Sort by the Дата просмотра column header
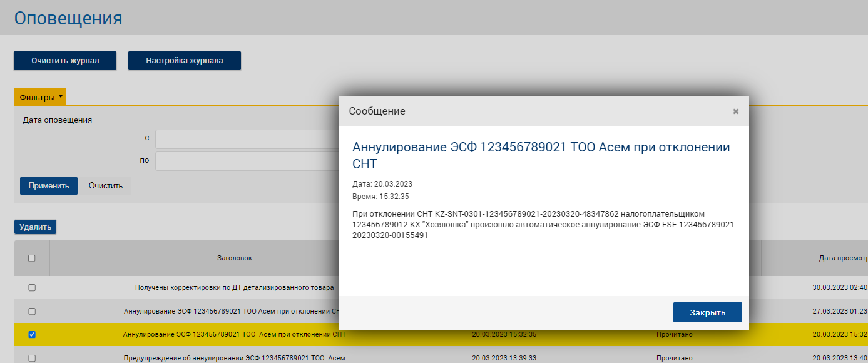 [x=842, y=258]
